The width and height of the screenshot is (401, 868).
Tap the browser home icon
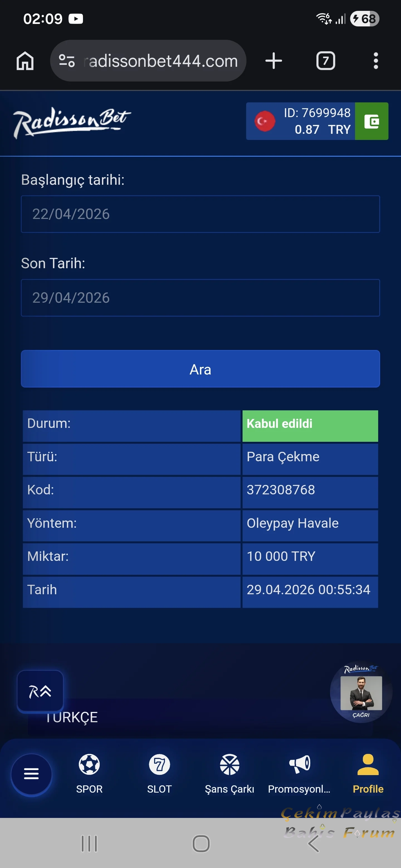(25, 61)
